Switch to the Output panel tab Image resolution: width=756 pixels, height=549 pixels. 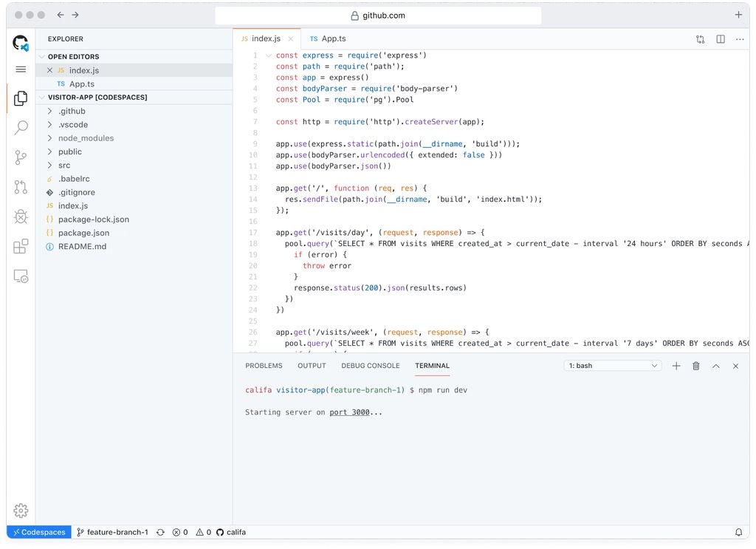click(312, 366)
